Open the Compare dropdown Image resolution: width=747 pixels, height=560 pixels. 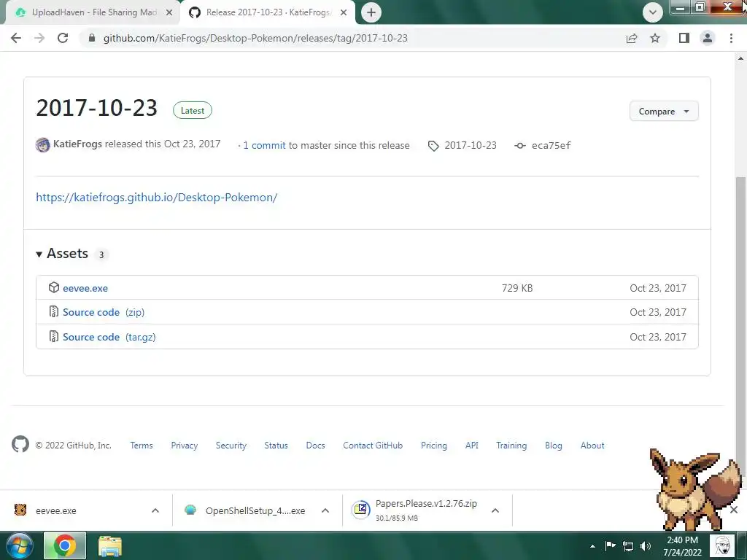click(x=664, y=111)
